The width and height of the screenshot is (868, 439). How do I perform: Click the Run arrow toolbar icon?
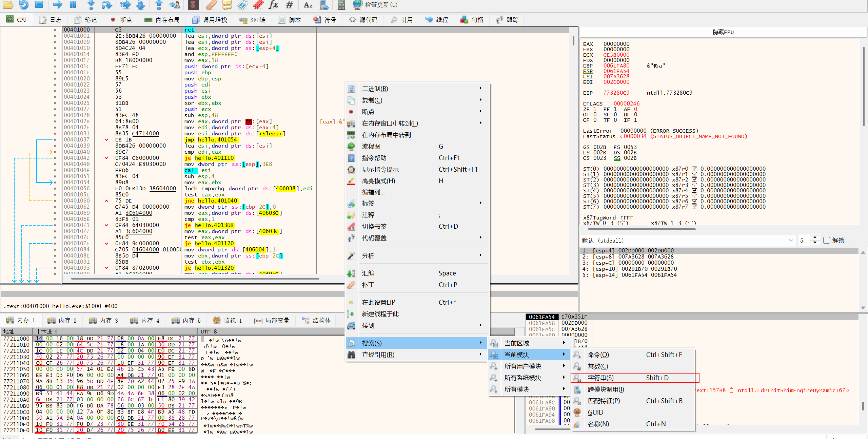tap(57, 4)
